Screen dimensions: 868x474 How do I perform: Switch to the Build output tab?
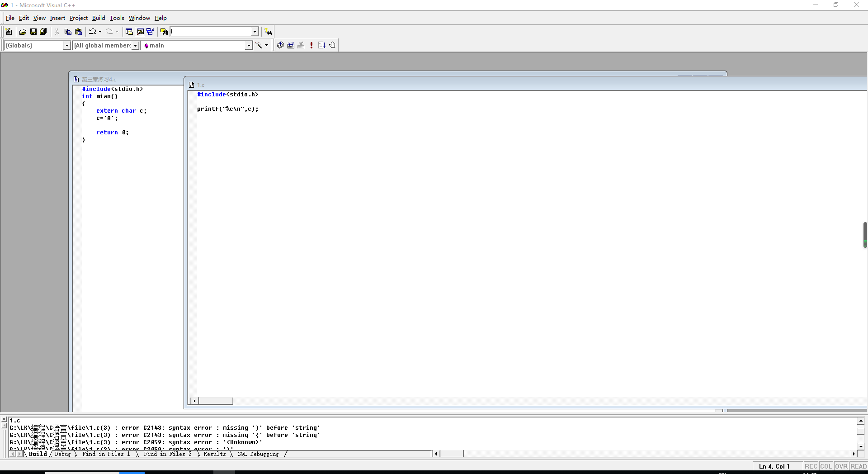(x=38, y=454)
